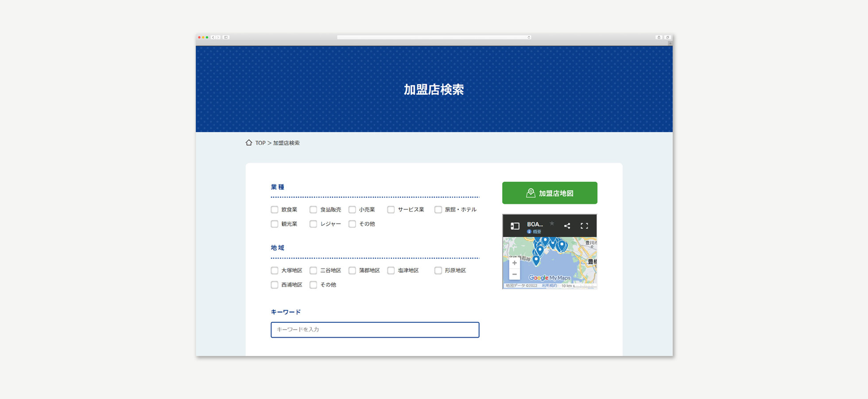This screenshot has height=399, width=868.
Task: Click the 加盟店検索 page title
Action: click(x=434, y=90)
